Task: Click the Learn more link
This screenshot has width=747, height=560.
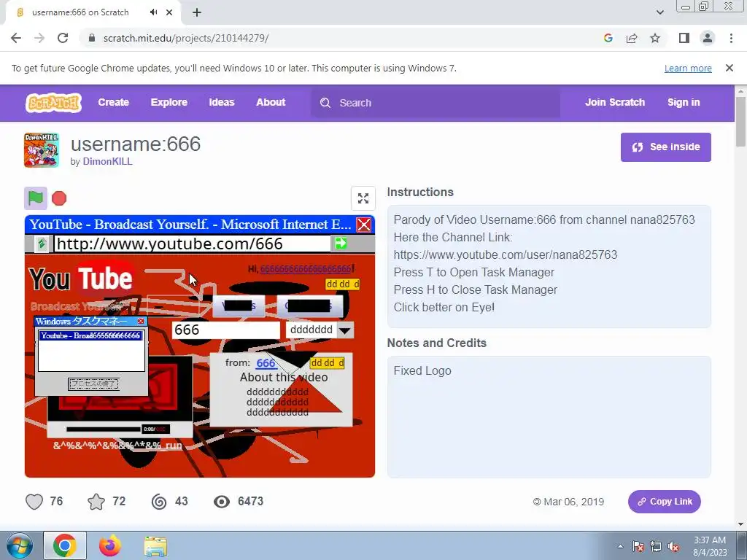Action: click(688, 68)
